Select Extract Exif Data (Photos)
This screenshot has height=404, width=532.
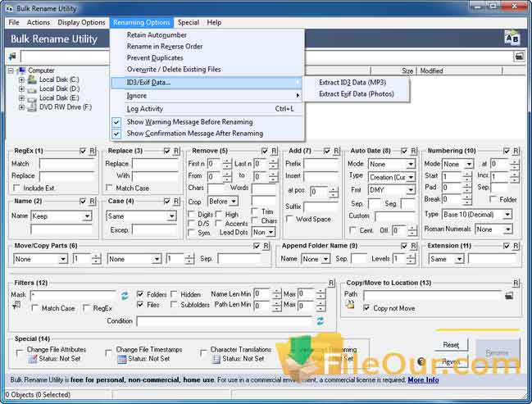tap(357, 94)
